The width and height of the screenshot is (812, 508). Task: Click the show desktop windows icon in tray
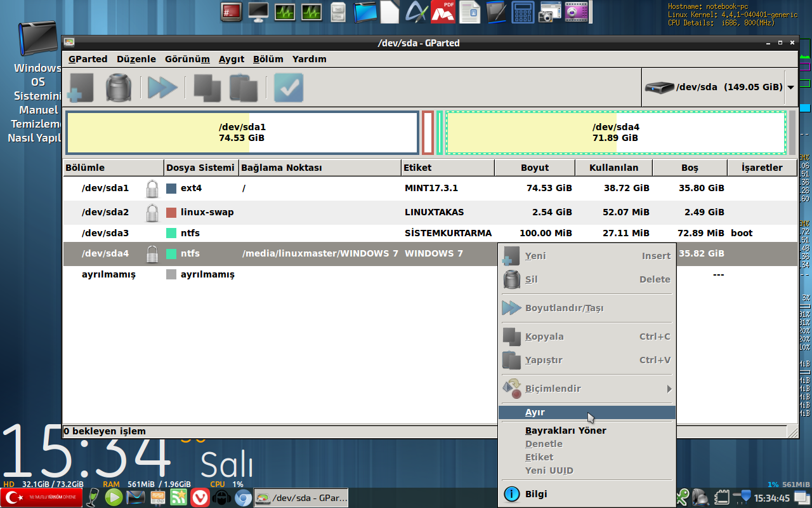pyautogui.click(x=802, y=498)
